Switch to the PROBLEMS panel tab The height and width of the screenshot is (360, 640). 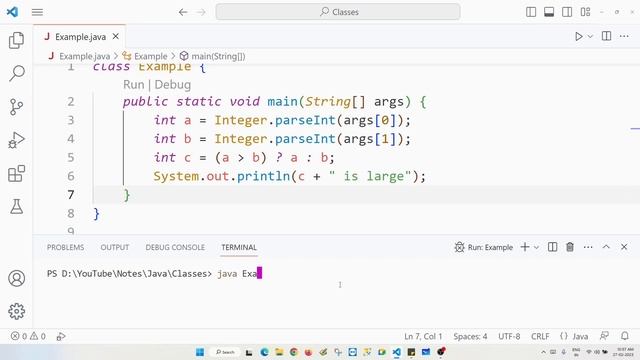coord(65,247)
